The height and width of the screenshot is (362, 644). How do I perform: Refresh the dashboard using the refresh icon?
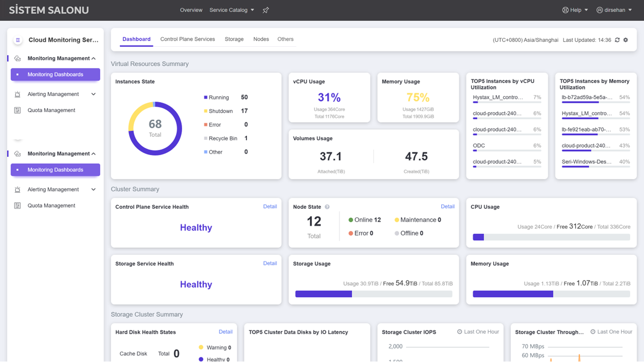(x=617, y=40)
